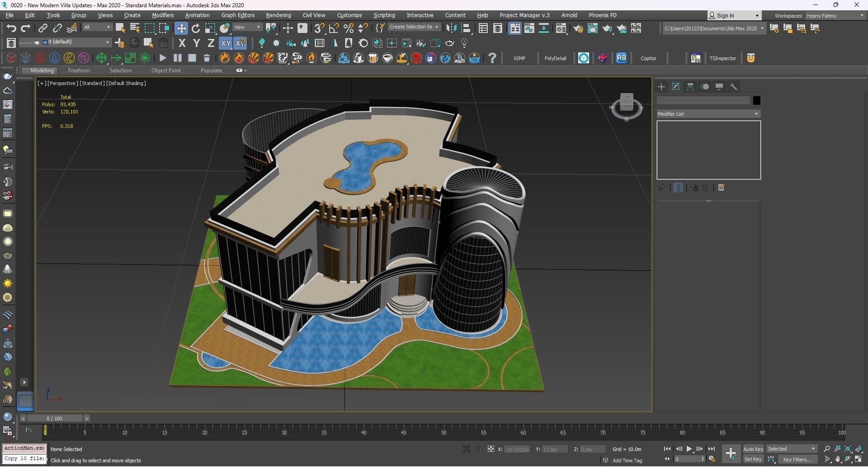Open the Workspaces dropdown
868x470 pixels.
(x=835, y=16)
